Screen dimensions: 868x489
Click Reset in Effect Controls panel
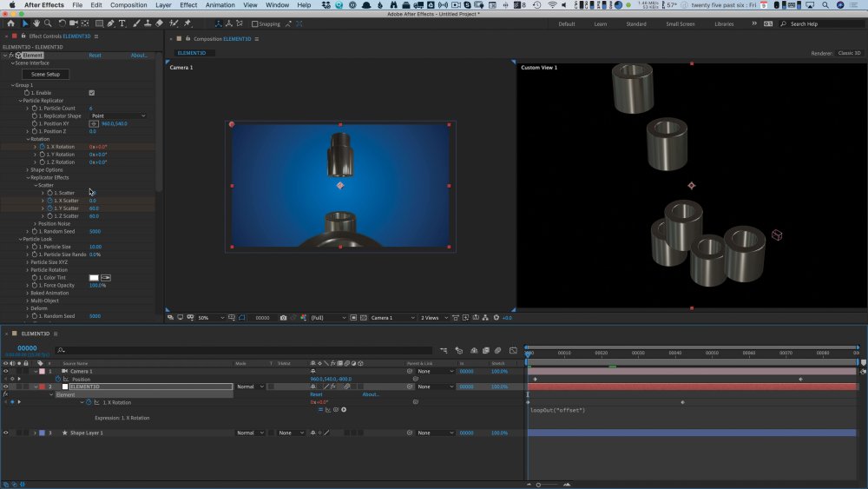tap(95, 56)
